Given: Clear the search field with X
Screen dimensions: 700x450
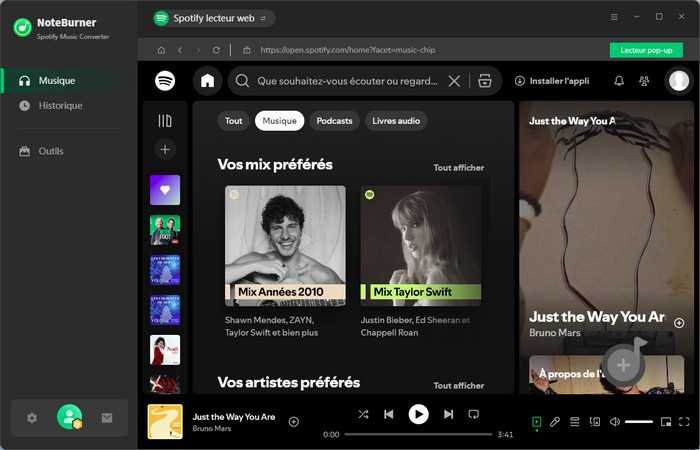Looking at the screenshot, I should tap(454, 81).
